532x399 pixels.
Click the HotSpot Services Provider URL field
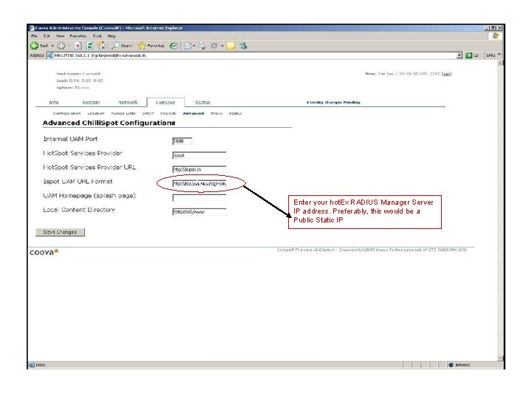(199, 169)
